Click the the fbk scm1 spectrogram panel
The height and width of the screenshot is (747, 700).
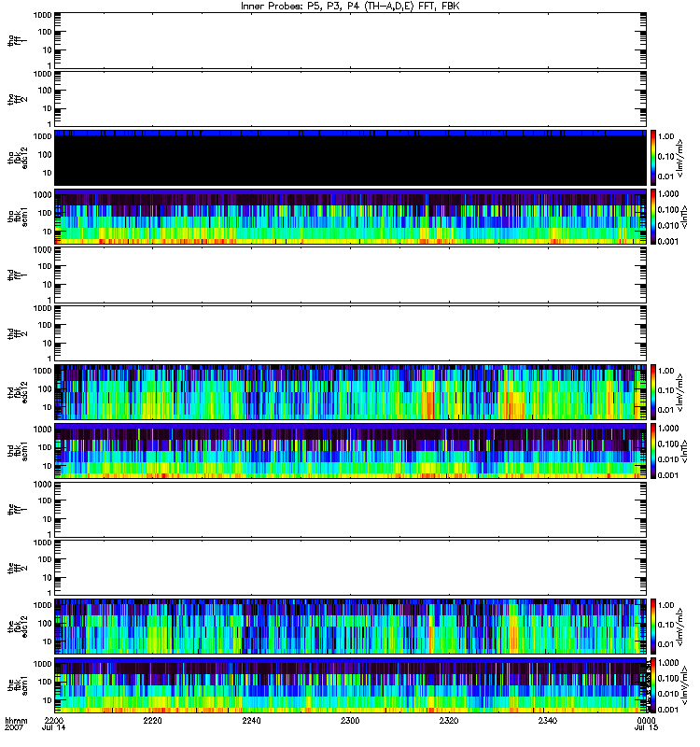[x=350, y=685]
